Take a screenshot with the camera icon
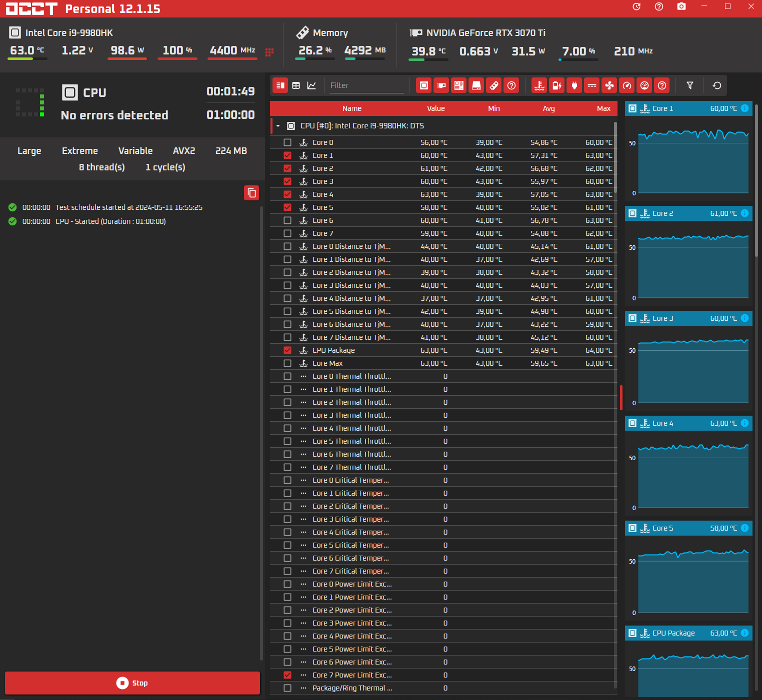 coord(681,6)
